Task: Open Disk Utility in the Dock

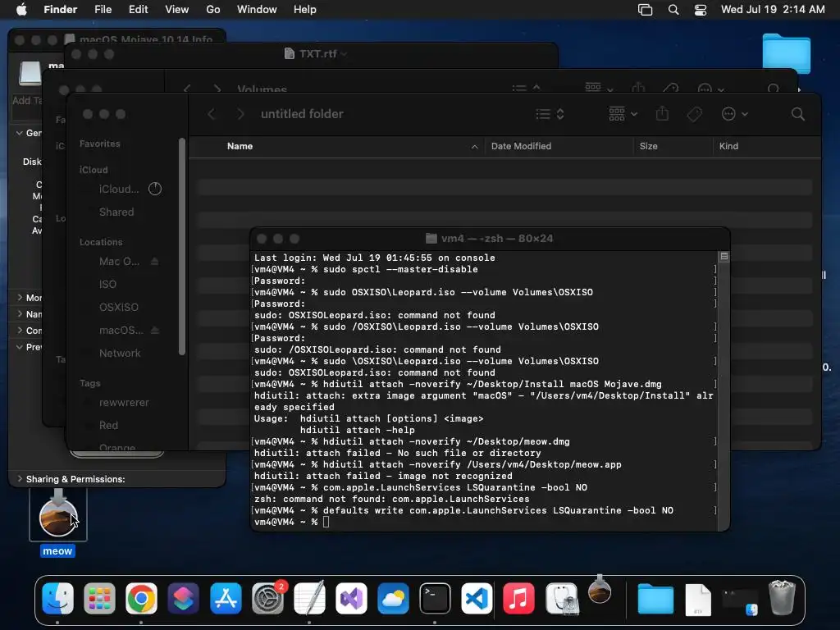Action: (x=561, y=598)
